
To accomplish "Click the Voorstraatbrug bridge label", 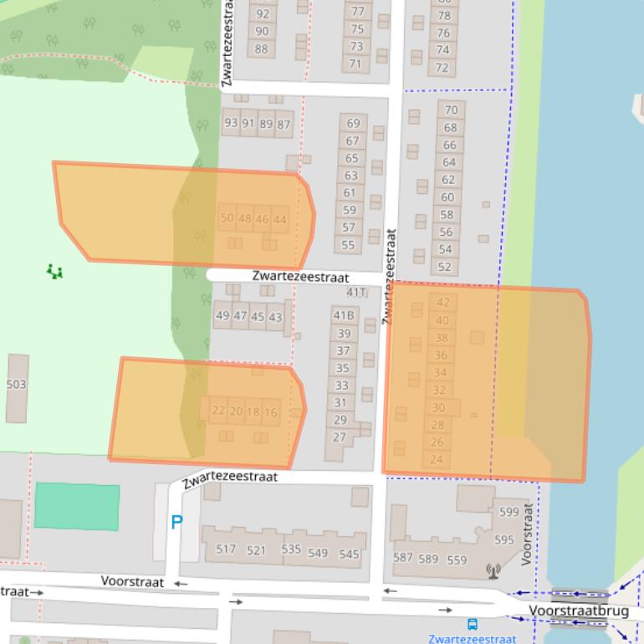I will [x=578, y=611].
